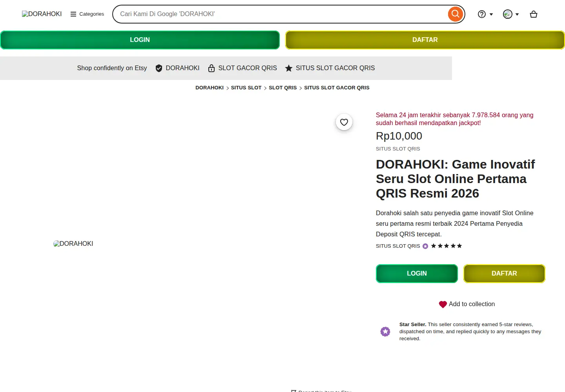
Task: Click the five-star rating icons
Action: (447, 246)
